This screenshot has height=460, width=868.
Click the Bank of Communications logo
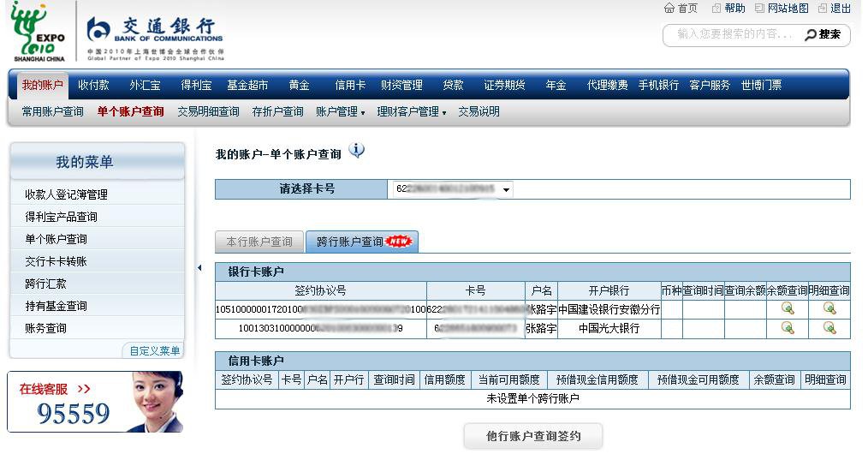155,37
